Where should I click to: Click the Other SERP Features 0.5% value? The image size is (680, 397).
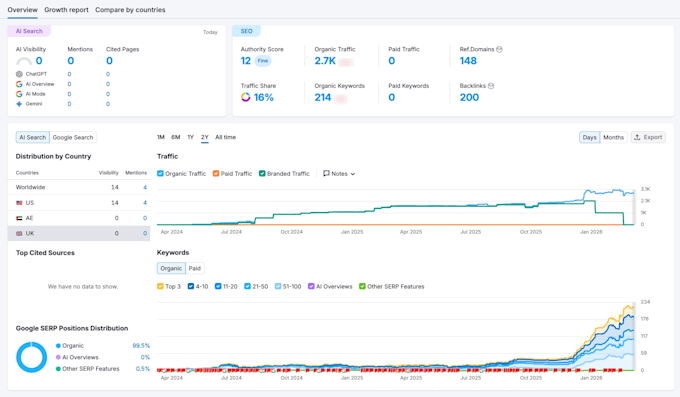[x=143, y=369]
